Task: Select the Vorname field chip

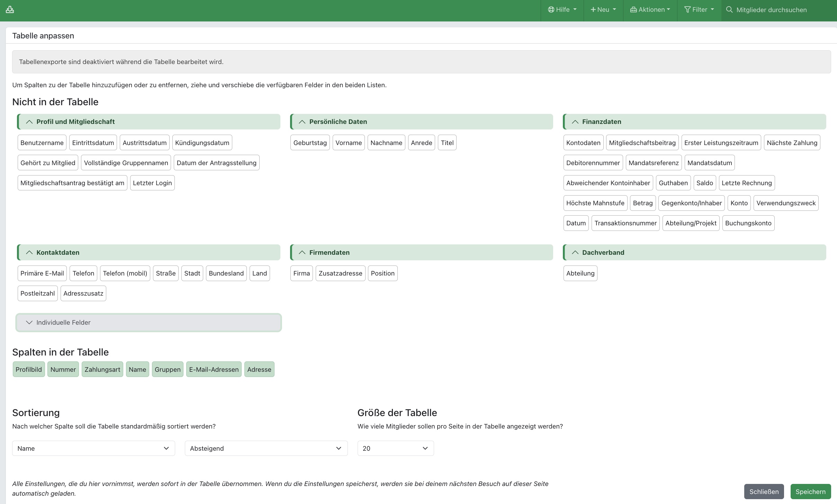Action: (349, 143)
